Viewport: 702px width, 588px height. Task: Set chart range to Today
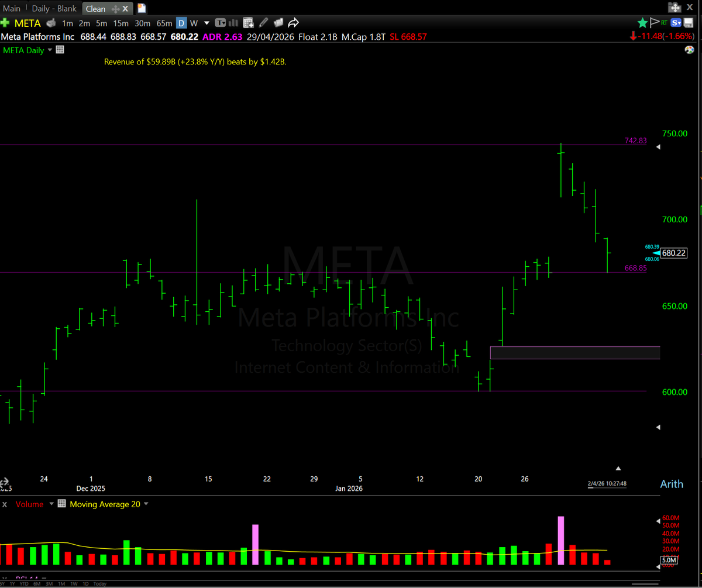pyautogui.click(x=100, y=584)
